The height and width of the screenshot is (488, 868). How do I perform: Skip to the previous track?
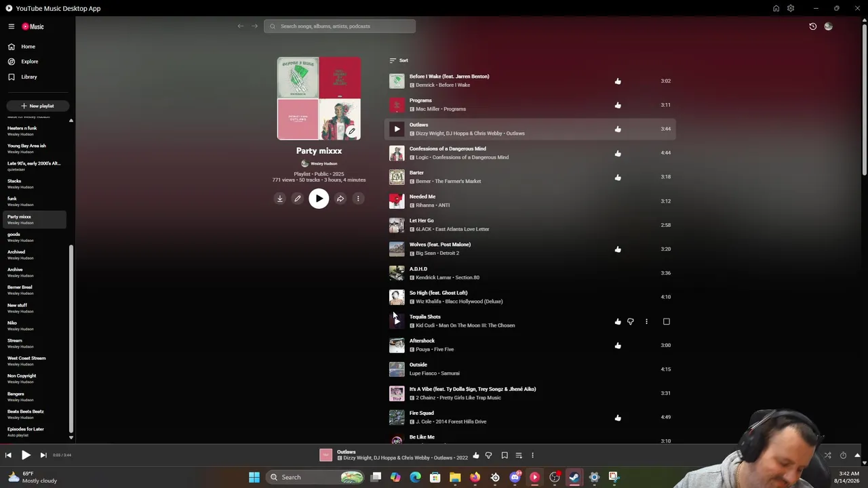pos(8,455)
